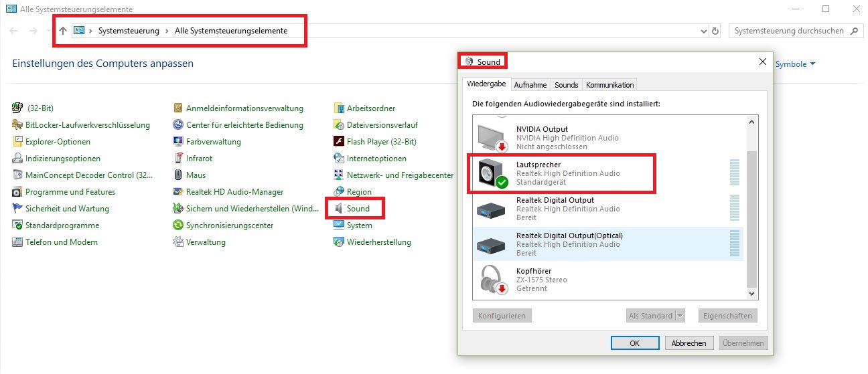Open MainConcept Decoder Control icon
The image size is (868, 374).
(x=18, y=175)
